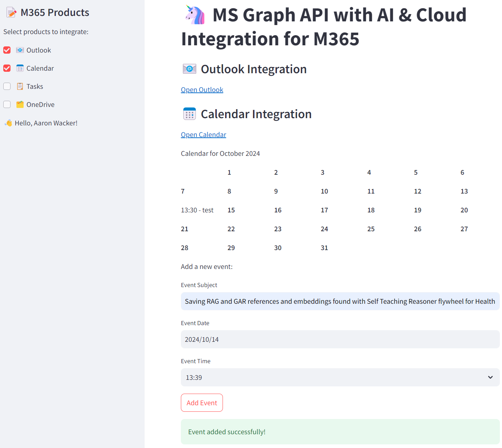This screenshot has height=448, width=502.
Task: Select day 31 in October calendar
Action: (324, 248)
